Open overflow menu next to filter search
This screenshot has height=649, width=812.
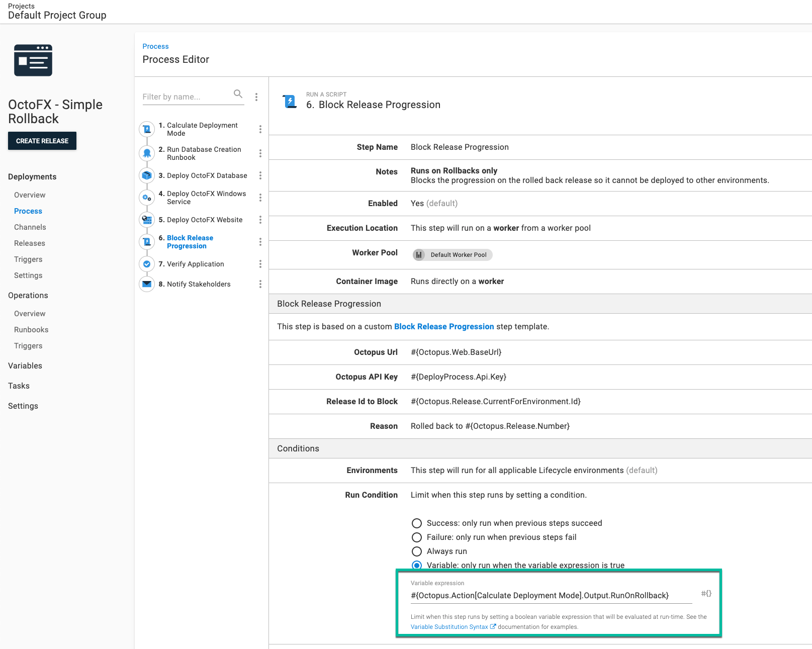pyautogui.click(x=256, y=97)
